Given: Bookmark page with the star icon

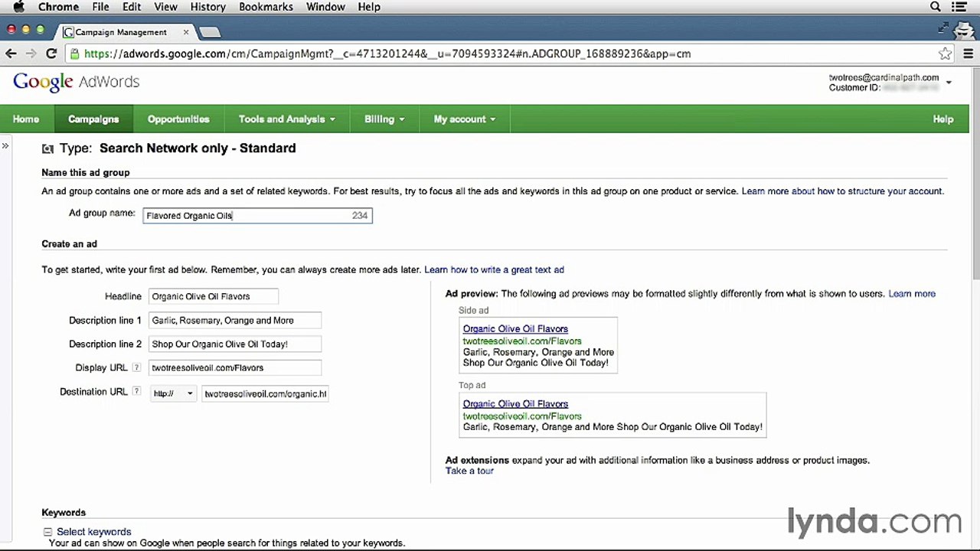Looking at the screenshot, I should [x=946, y=54].
